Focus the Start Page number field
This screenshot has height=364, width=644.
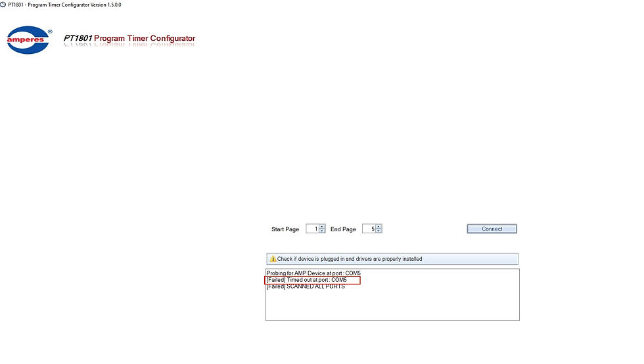point(313,229)
